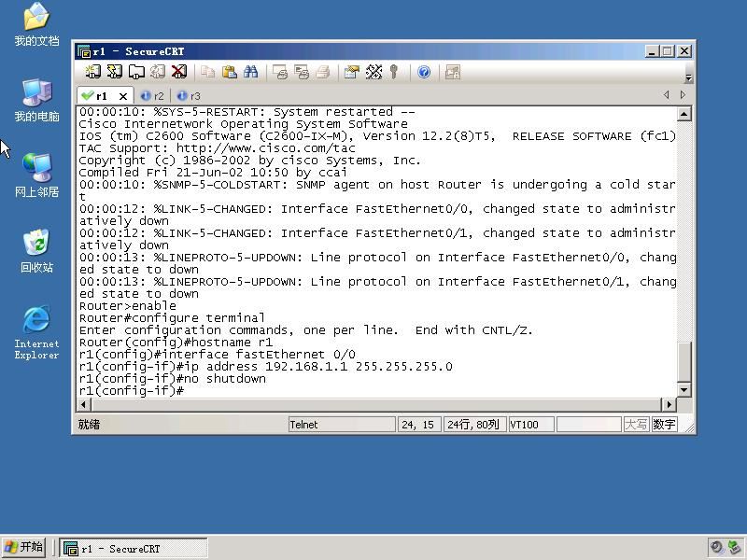This screenshot has height=560, width=747.
Task: Click the rightmost grayed toolbar icon
Action: (x=452, y=72)
